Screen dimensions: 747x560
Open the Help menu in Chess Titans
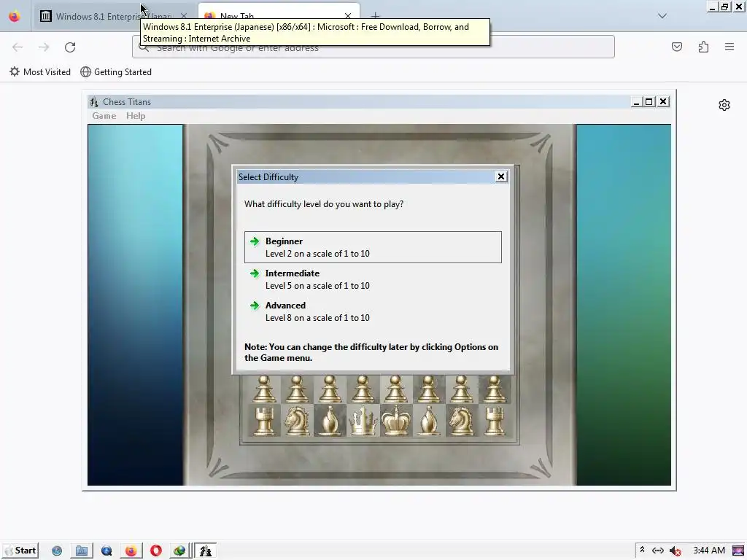click(136, 116)
